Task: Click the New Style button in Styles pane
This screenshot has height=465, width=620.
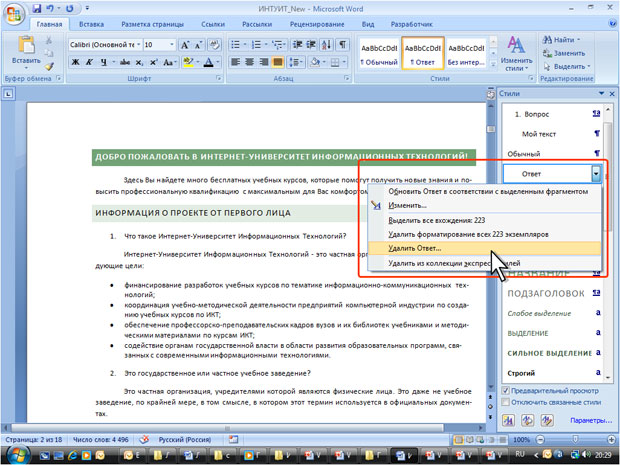Action: click(x=508, y=420)
